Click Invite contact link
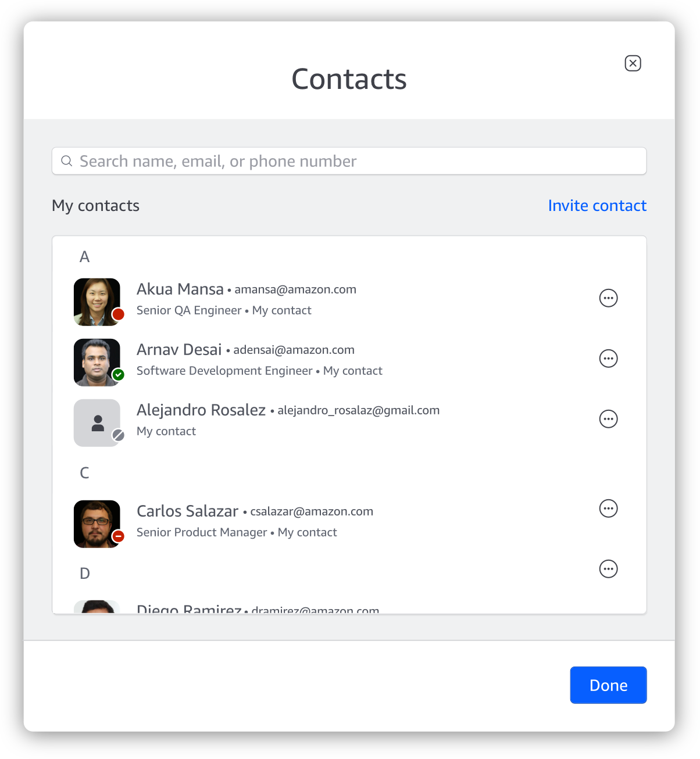The width and height of the screenshot is (700, 759). [x=597, y=206]
